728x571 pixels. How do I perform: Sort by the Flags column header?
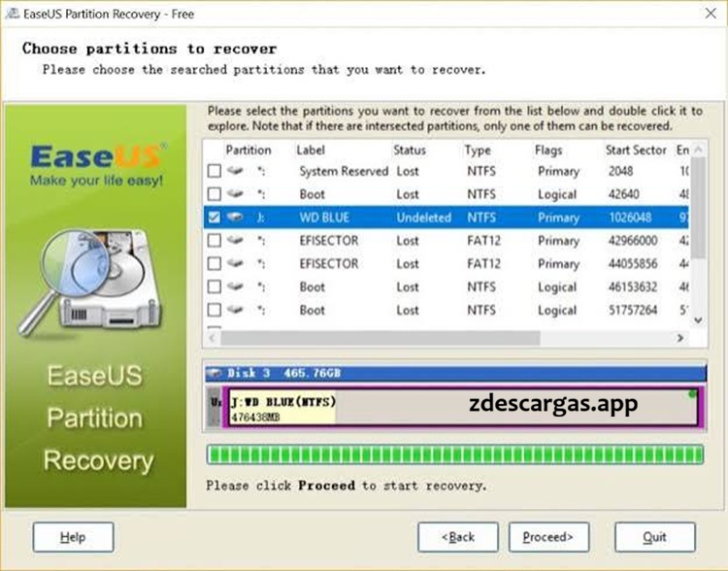pyautogui.click(x=548, y=151)
